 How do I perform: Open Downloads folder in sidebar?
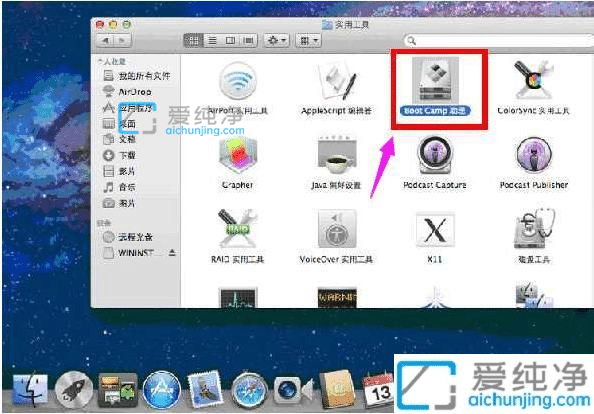pos(120,155)
